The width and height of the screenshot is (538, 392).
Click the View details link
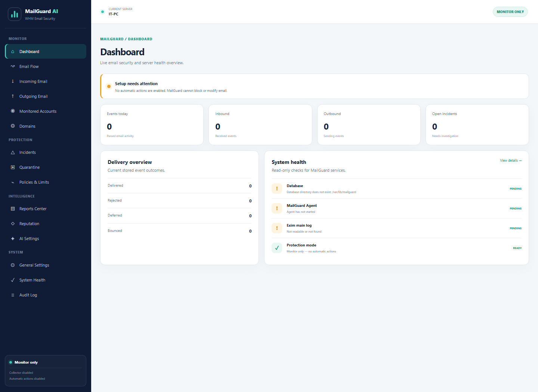click(511, 161)
